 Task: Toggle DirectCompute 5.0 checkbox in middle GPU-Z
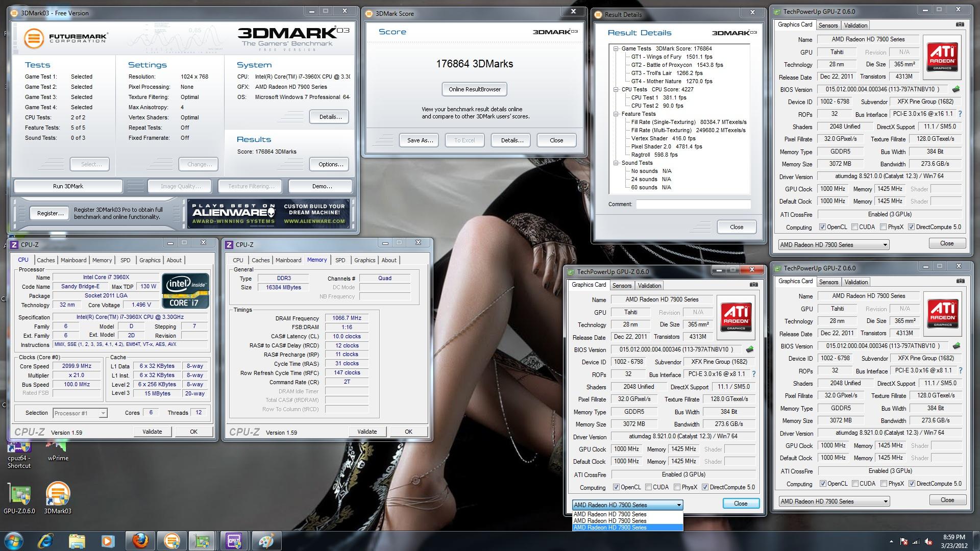click(705, 487)
